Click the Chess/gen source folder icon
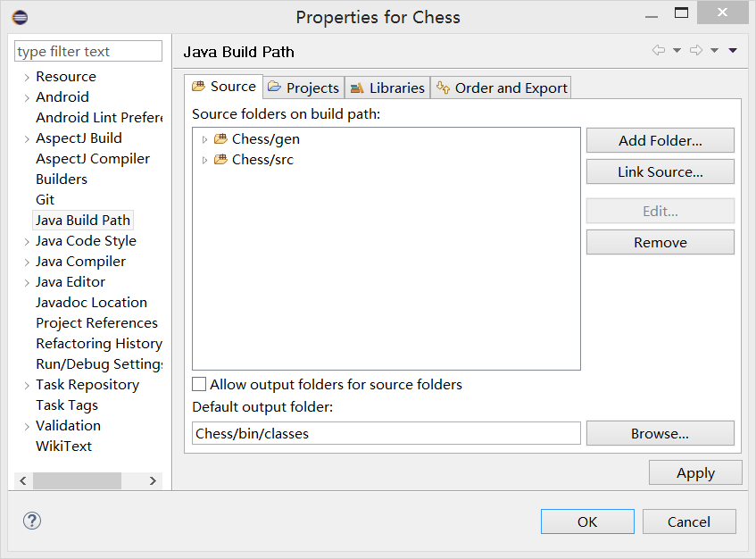The height and width of the screenshot is (559, 756). click(x=220, y=139)
